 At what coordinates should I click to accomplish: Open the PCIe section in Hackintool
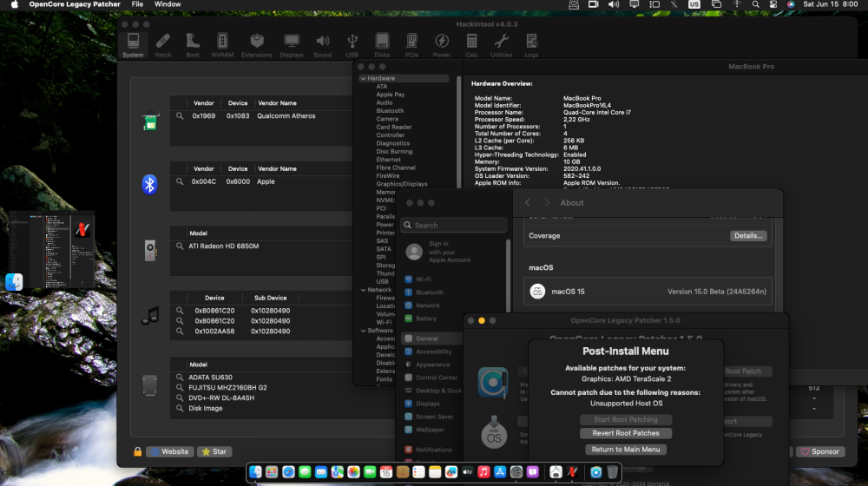tap(411, 45)
